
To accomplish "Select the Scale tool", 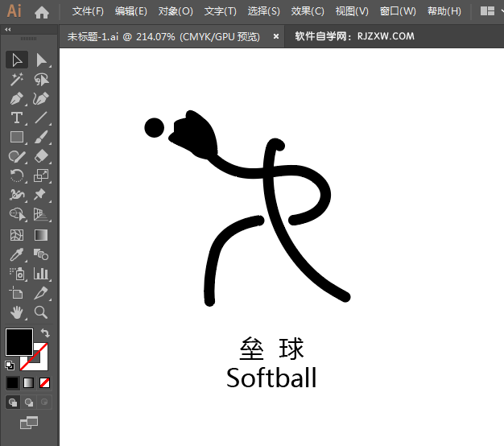I will [42, 176].
